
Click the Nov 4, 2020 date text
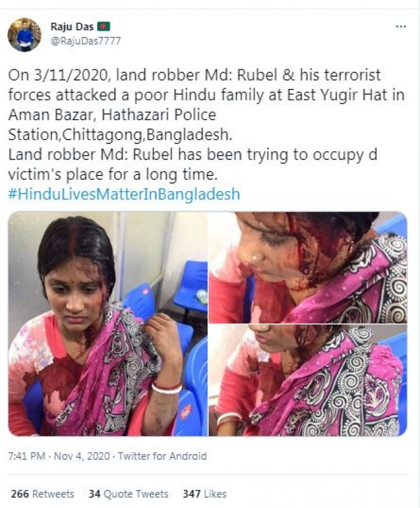[x=82, y=456]
